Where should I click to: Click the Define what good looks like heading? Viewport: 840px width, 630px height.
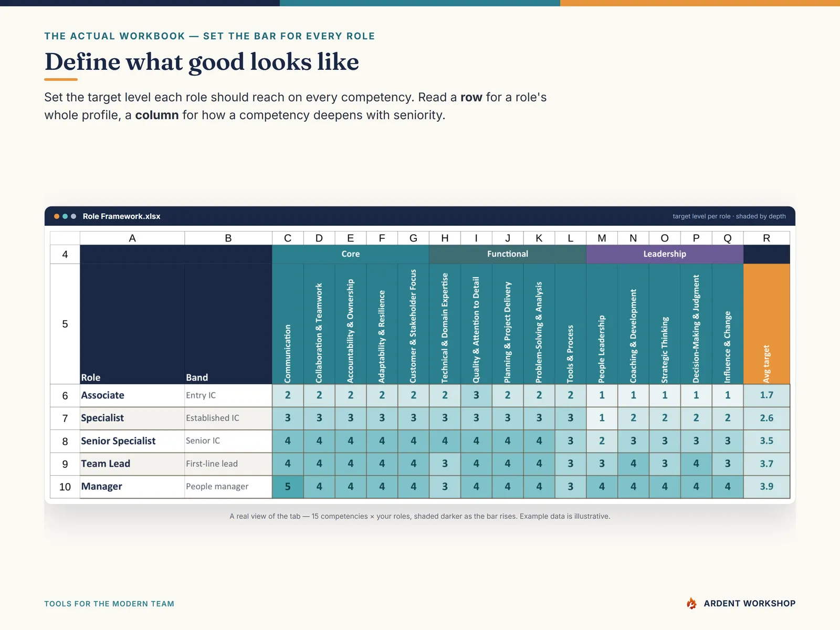[x=202, y=62]
